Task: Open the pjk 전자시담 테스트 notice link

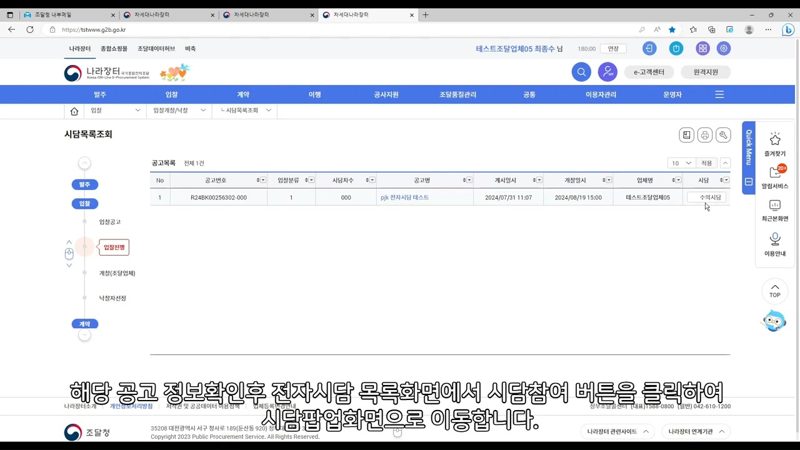Action: coord(405,197)
